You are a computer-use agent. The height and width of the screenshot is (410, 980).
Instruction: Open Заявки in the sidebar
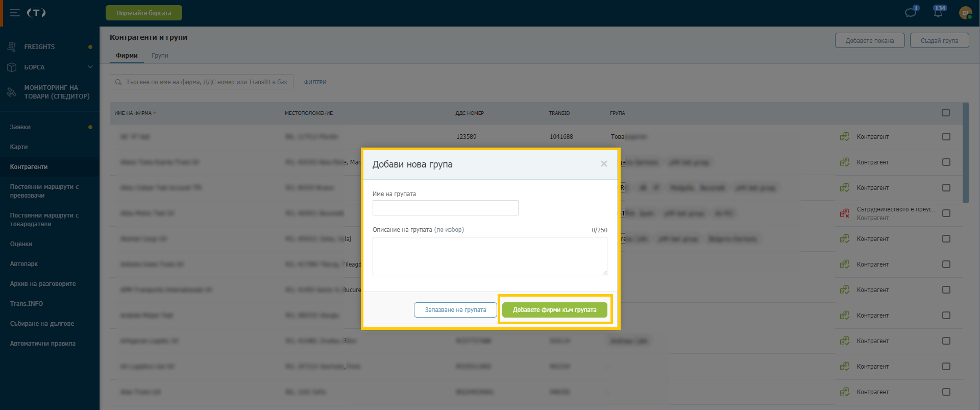[x=20, y=127]
